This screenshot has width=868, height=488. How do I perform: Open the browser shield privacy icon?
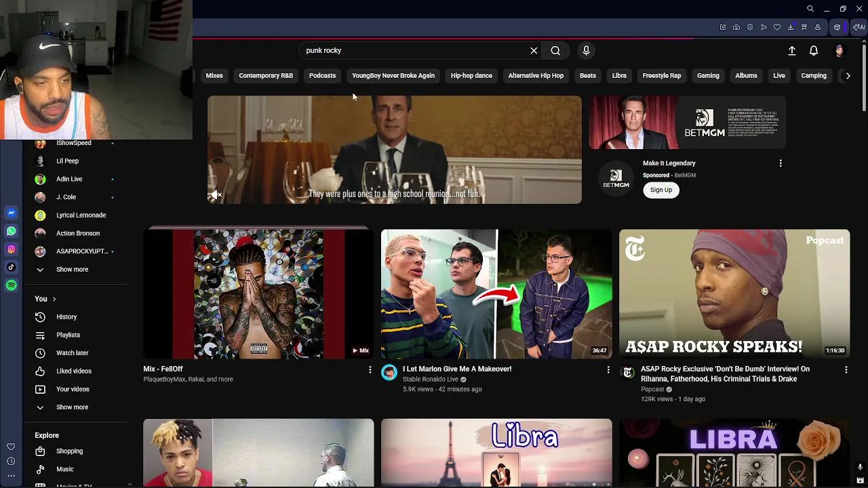pyautogui.click(x=750, y=27)
